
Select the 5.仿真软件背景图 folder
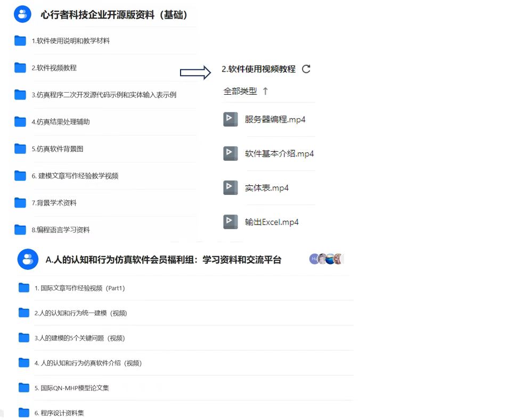[57, 149]
